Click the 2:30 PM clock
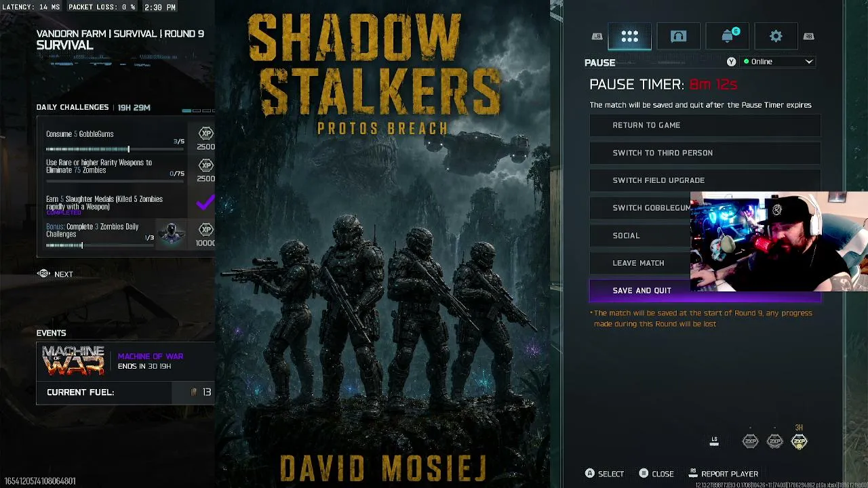 click(160, 7)
